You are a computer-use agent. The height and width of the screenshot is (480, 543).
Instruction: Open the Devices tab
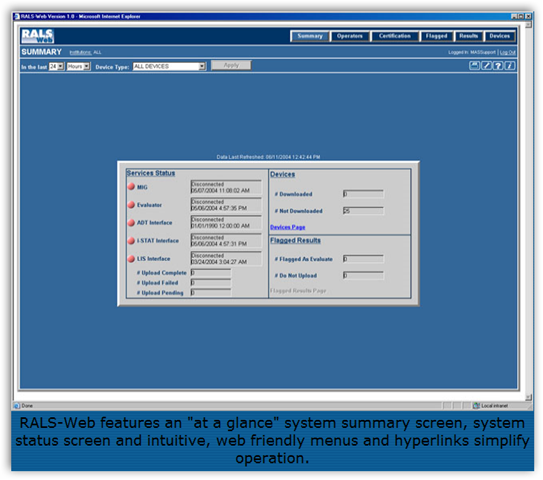click(x=500, y=36)
